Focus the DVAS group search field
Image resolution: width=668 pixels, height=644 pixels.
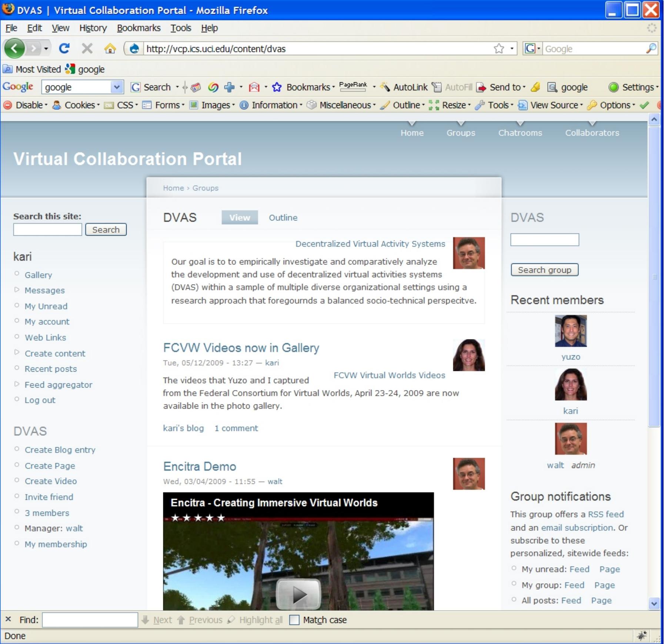point(544,240)
